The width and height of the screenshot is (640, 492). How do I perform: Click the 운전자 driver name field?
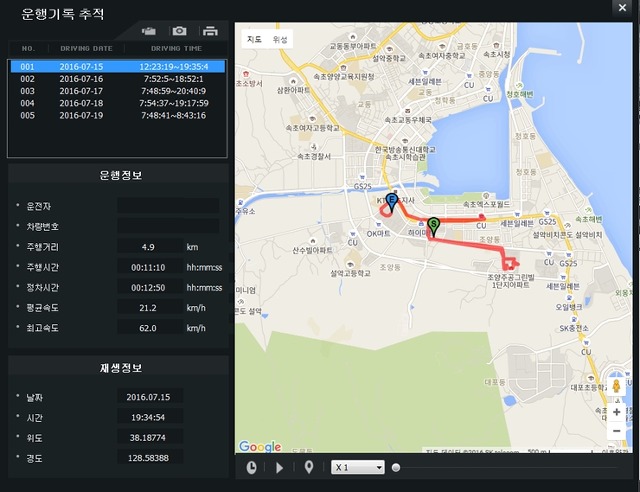pyautogui.click(x=168, y=205)
